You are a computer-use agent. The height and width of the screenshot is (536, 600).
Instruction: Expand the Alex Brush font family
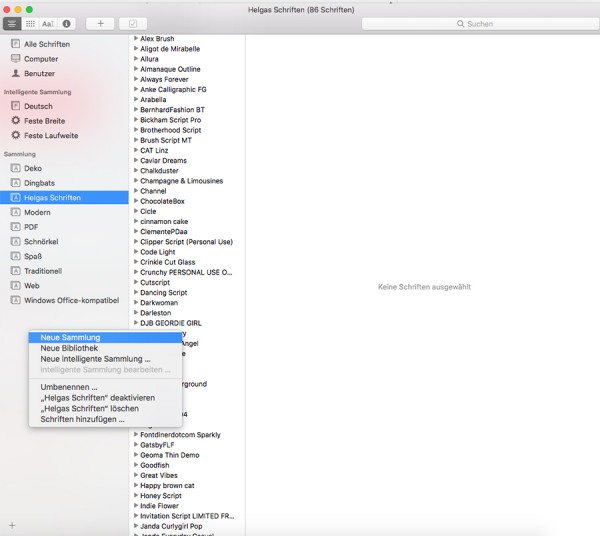coord(136,38)
